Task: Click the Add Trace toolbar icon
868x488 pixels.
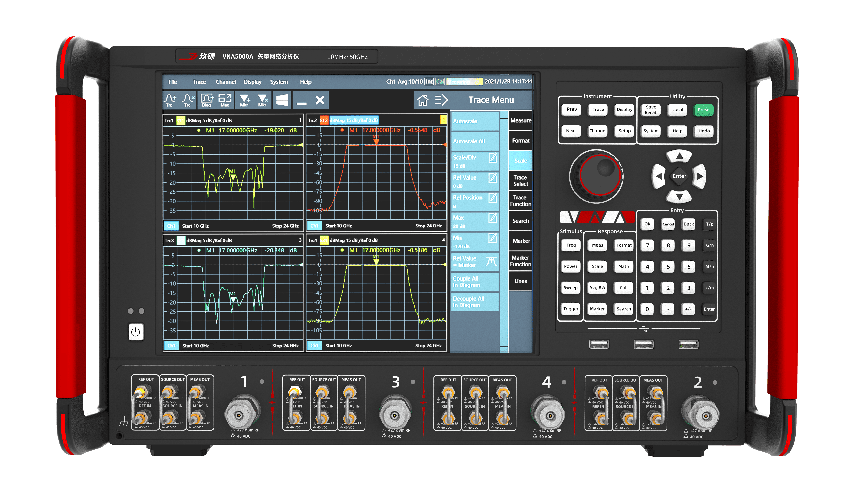Action: click(170, 100)
